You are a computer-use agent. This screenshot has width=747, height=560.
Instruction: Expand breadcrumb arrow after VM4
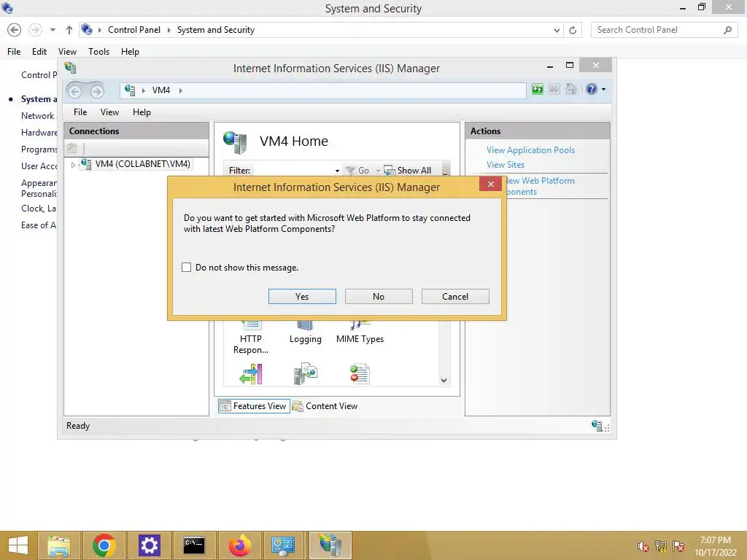[x=181, y=90]
